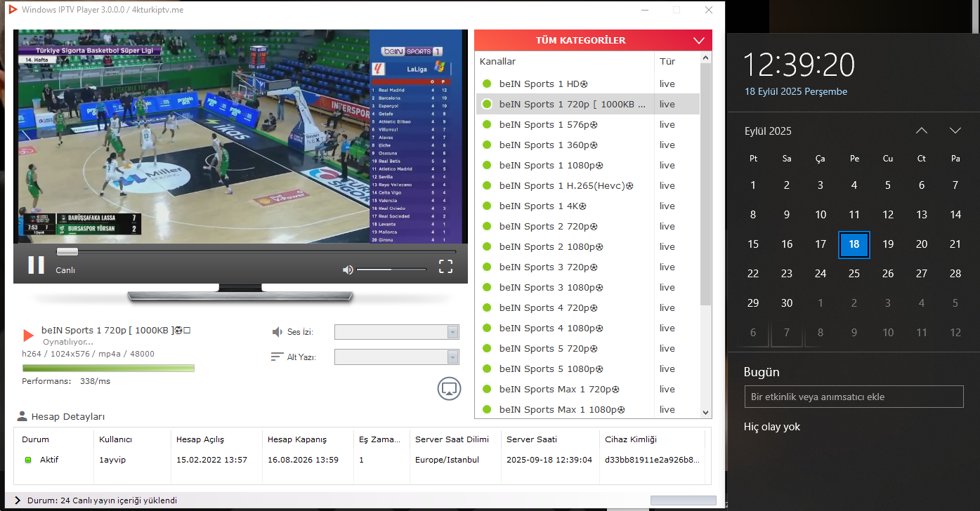Viewport: 980px width, 511px height.
Task: Click the green performance progress bar
Action: (x=108, y=368)
